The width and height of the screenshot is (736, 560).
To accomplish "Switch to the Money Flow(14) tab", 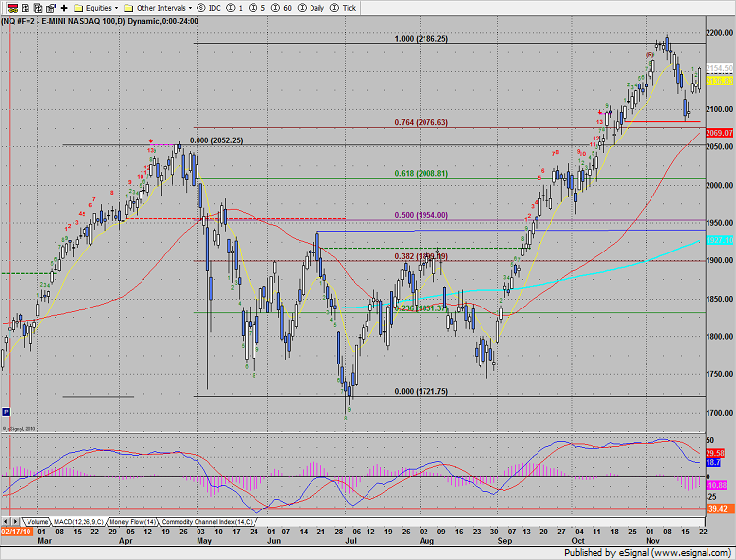I will tap(134, 522).
